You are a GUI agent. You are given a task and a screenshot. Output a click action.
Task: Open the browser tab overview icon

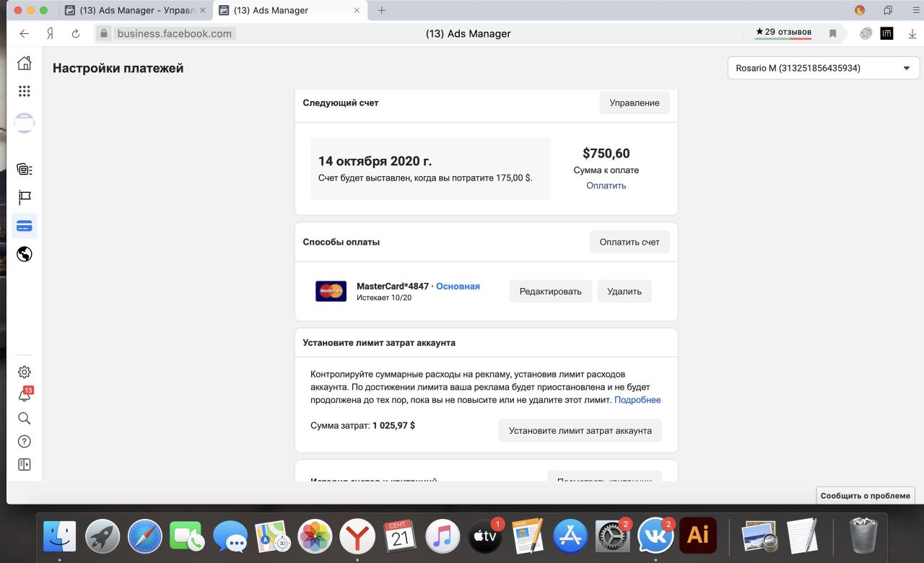point(888,10)
